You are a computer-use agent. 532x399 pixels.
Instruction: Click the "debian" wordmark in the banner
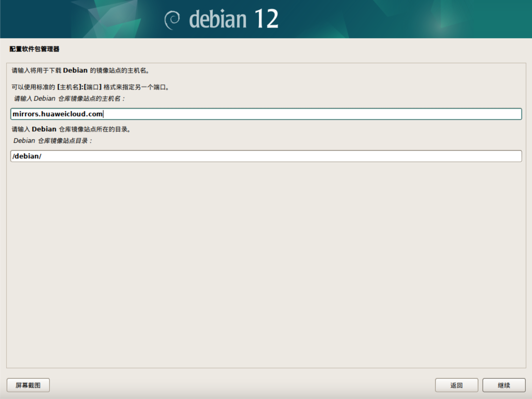tap(218, 19)
